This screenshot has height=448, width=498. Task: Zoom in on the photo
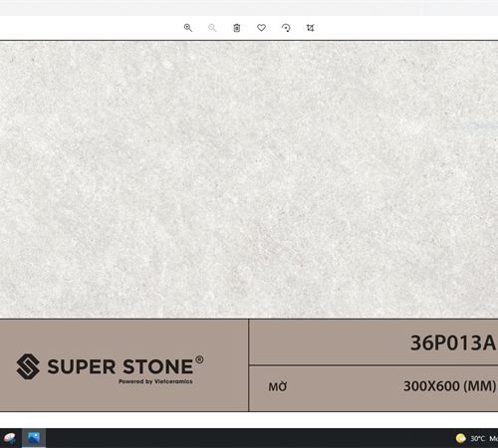(188, 28)
